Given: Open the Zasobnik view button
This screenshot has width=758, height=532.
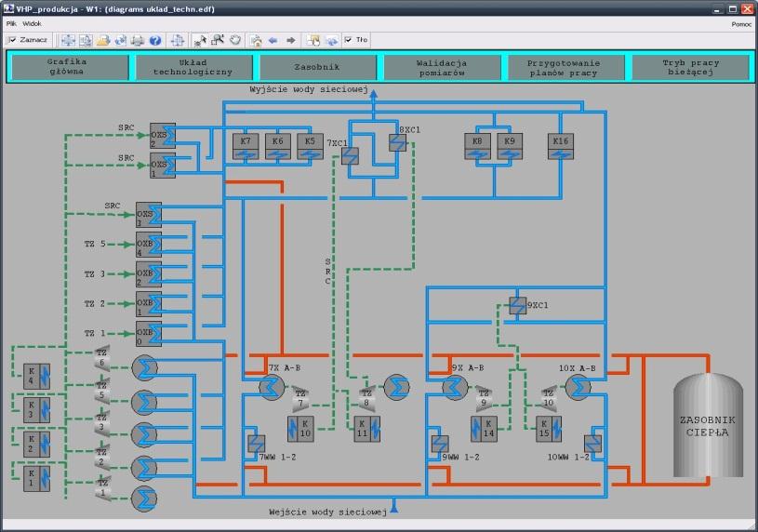Looking at the screenshot, I should coord(317,67).
